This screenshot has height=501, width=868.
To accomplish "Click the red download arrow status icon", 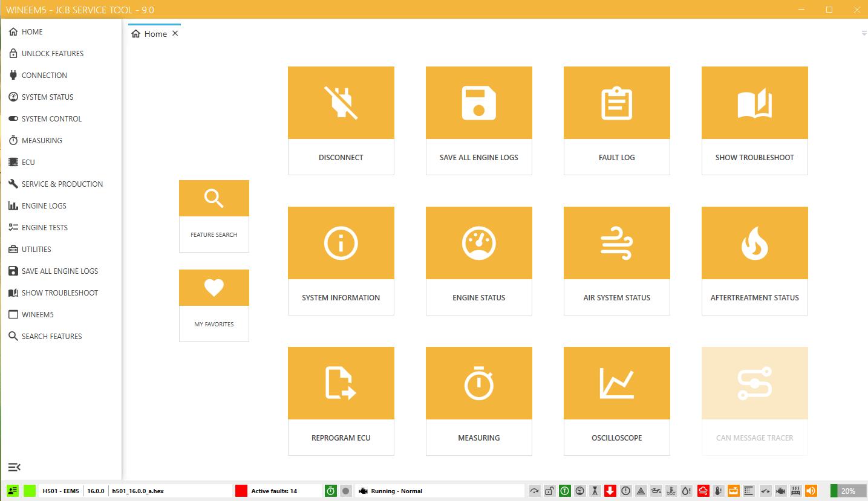I will coord(612,491).
